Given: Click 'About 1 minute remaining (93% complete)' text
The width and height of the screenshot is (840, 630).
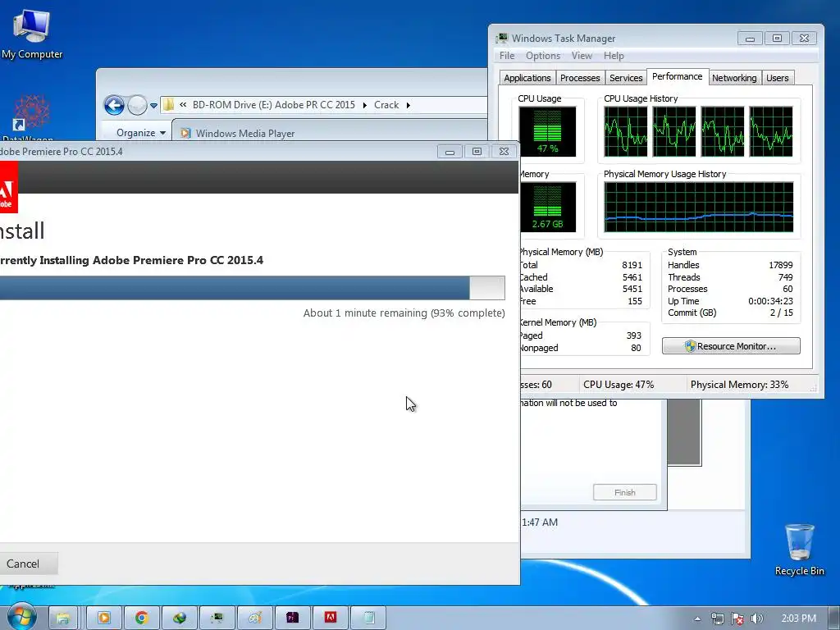Looking at the screenshot, I should coord(404,313).
